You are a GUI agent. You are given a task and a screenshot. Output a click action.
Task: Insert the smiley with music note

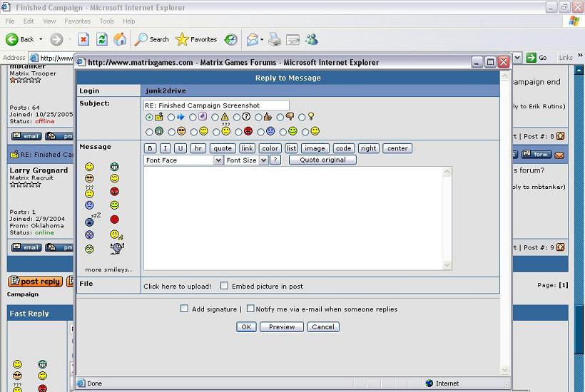tap(116, 234)
